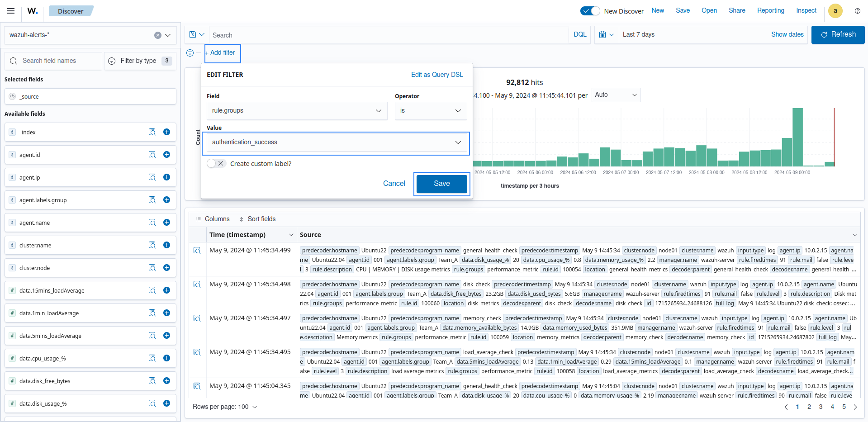Inspect first document row at 11:45:34.499
Screen dimensions: 868x422
tap(197, 251)
